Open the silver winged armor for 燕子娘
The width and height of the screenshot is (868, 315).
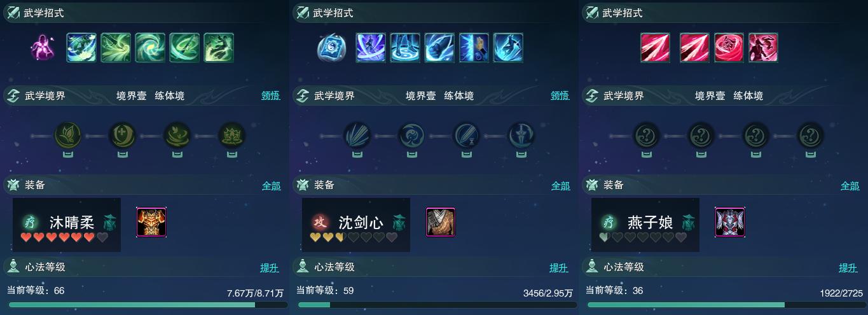(x=730, y=222)
